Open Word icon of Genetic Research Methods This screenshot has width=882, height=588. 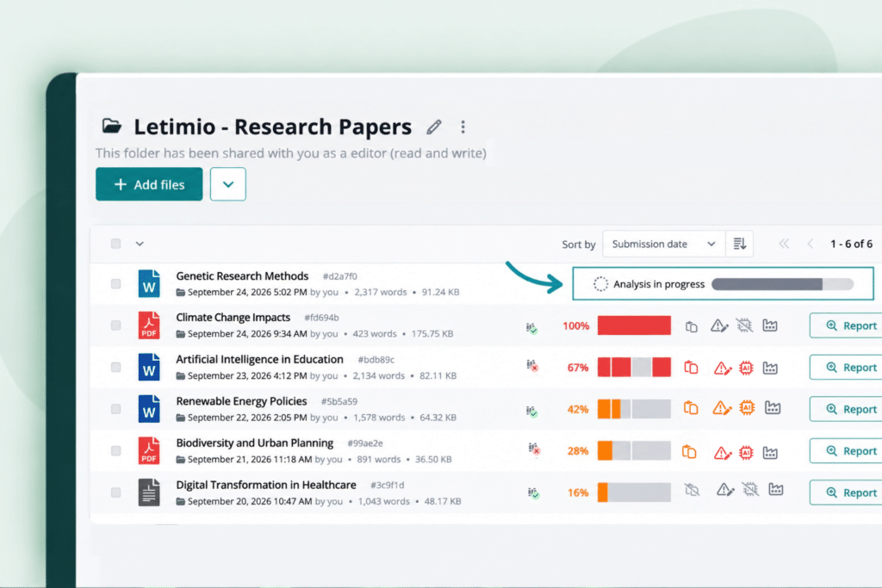(x=149, y=283)
